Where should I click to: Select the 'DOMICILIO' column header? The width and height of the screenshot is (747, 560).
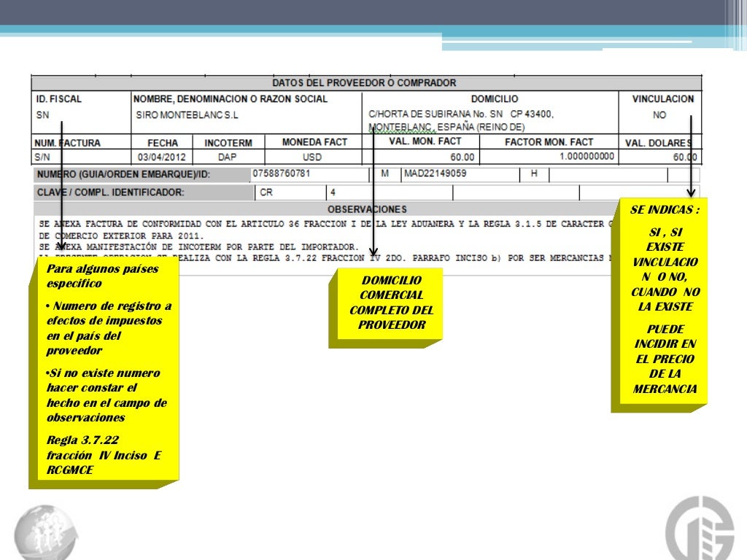tap(495, 99)
